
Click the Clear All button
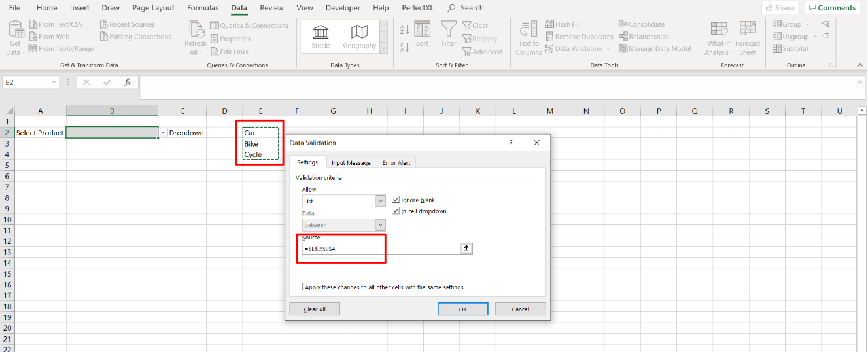coord(315,309)
